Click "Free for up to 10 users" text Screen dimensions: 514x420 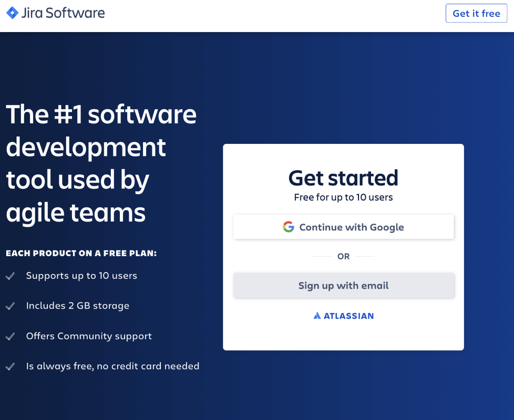point(343,197)
